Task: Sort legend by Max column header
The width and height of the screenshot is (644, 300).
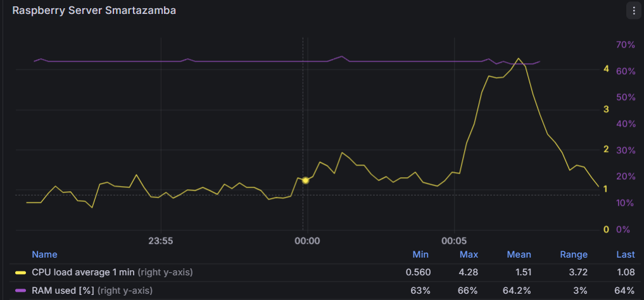Action: pyautogui.click(x=469, y=254)
